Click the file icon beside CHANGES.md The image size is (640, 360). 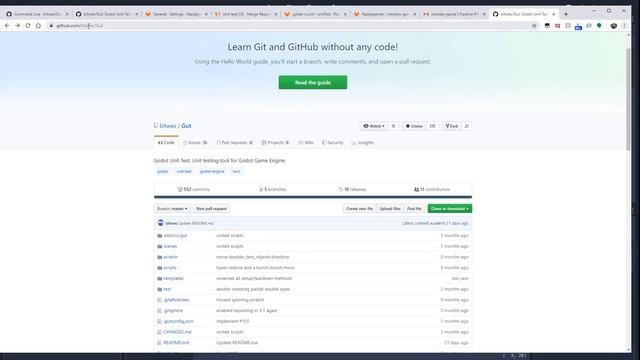[x=160, y=332]
